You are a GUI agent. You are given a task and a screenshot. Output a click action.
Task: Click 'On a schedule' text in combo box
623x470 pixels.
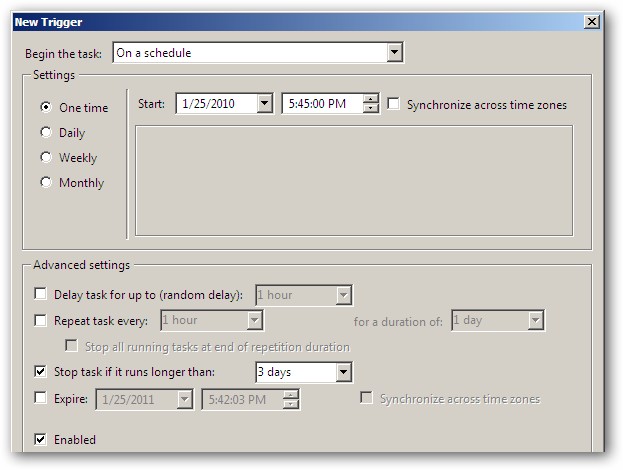click(x=154, y=52)
